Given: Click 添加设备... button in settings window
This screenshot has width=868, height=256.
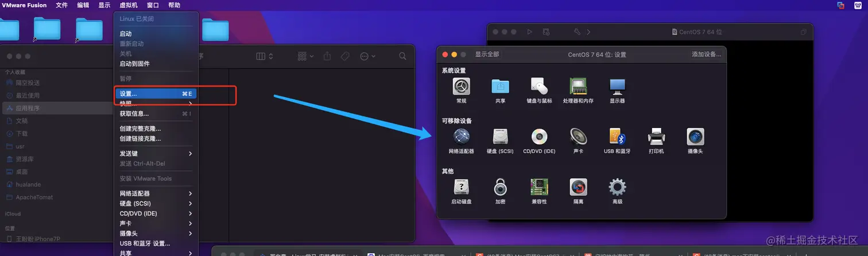Looking at the screenshot, I should tap(706, 55).
